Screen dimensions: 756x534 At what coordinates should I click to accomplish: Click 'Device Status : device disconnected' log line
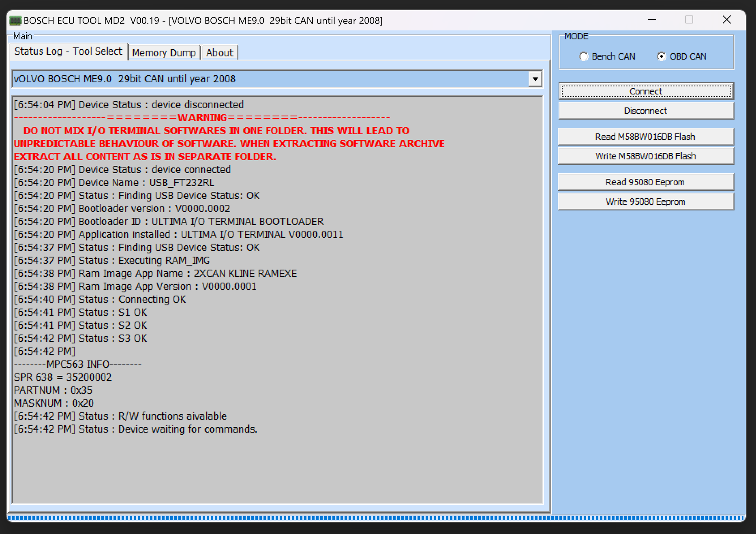[129, 105]
